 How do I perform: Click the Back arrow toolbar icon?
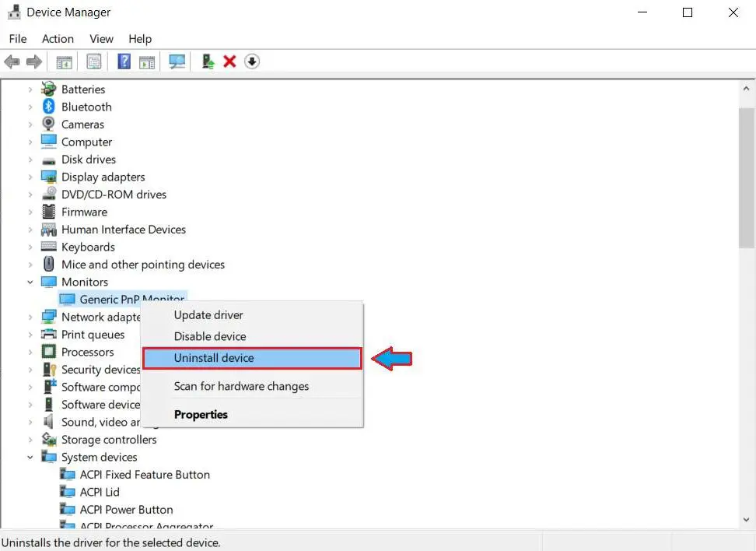click(12, 61)
